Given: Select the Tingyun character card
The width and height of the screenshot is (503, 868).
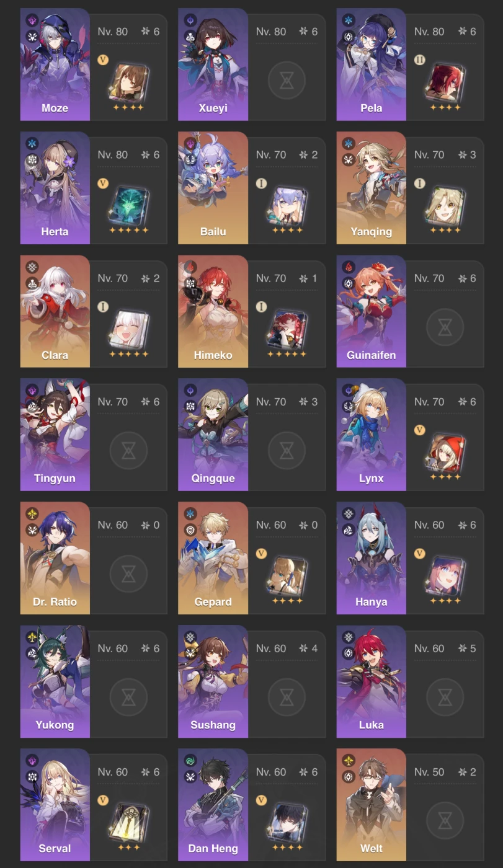Looking at the screenshot, I should (94, 434).
